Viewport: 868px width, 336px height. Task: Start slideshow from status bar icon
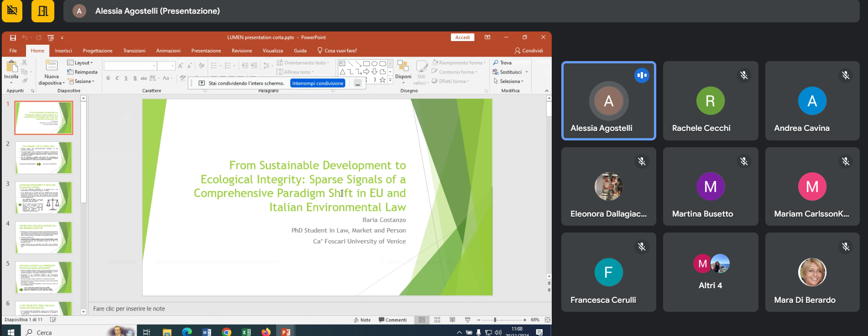point(467,320)
